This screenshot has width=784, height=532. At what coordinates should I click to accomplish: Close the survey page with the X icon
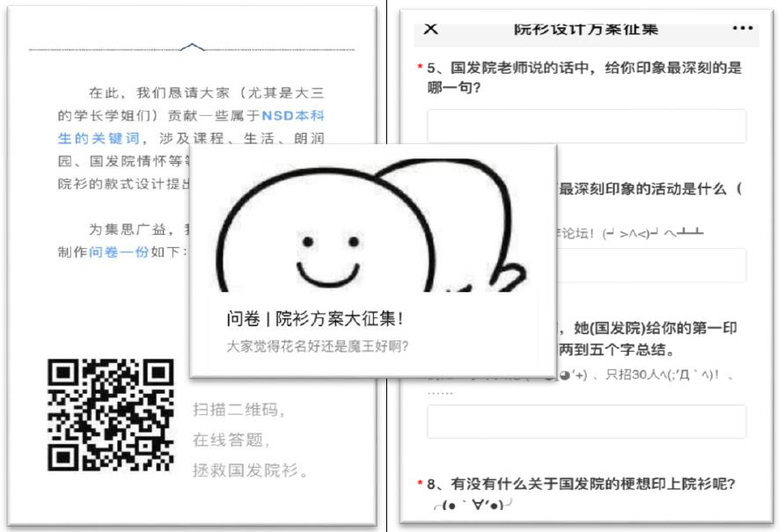430,29
